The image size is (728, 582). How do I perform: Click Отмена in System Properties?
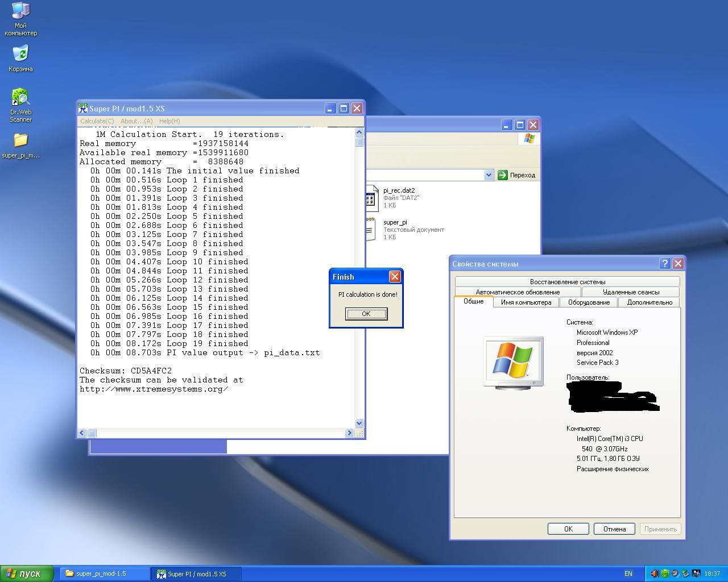(614, 529)
